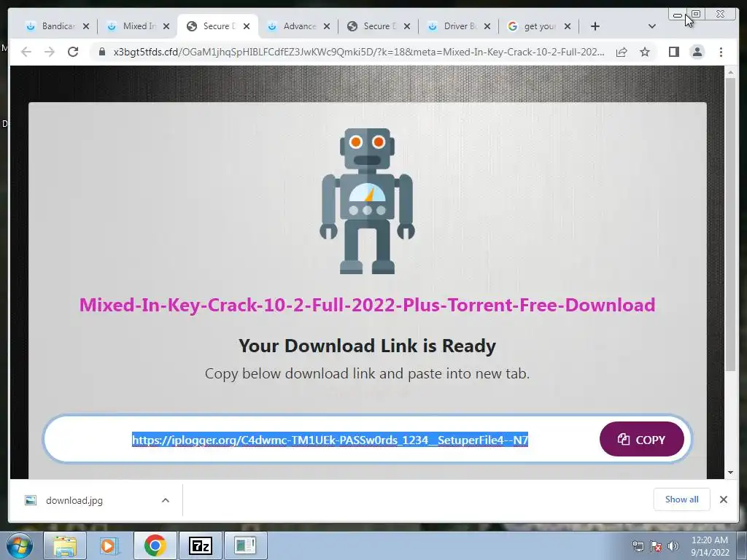Minimize the Chrome window
This screenshot has height=560, width=747.
click(x=678, y=15)
